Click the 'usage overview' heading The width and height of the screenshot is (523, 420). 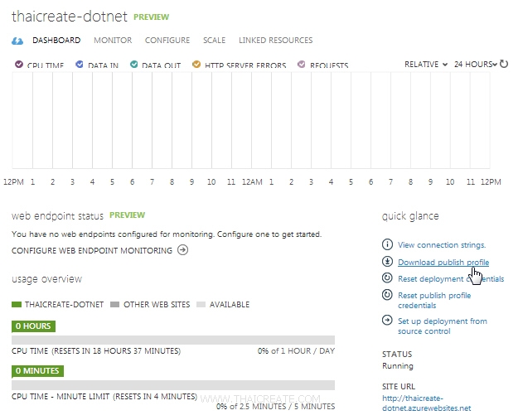46,279
